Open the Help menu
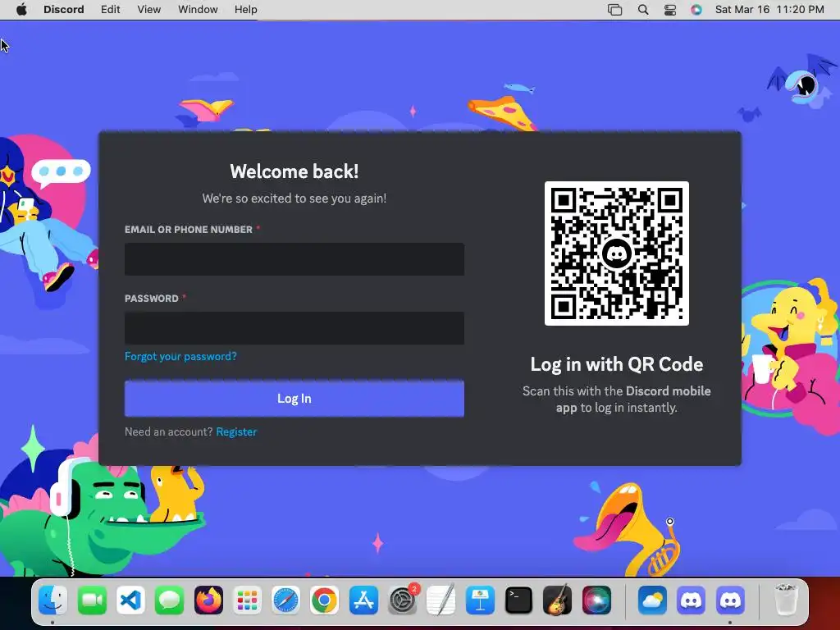This screenshot has width=840, height=630. [x=246, y=10]
